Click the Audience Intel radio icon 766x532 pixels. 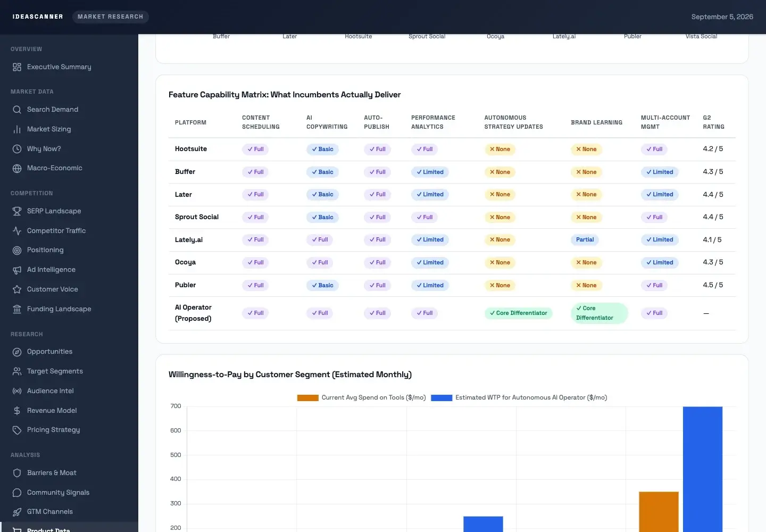pyautogui.click(x=17, y=391)
